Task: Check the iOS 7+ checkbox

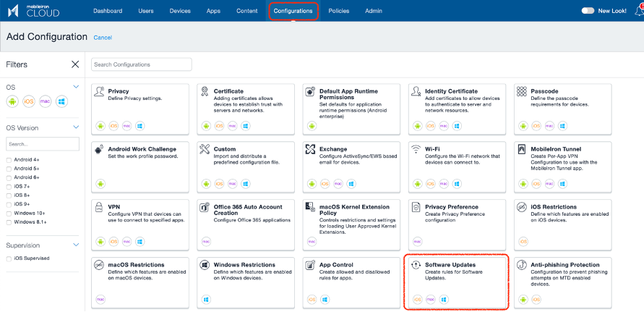Action: (x=9, y=187)
